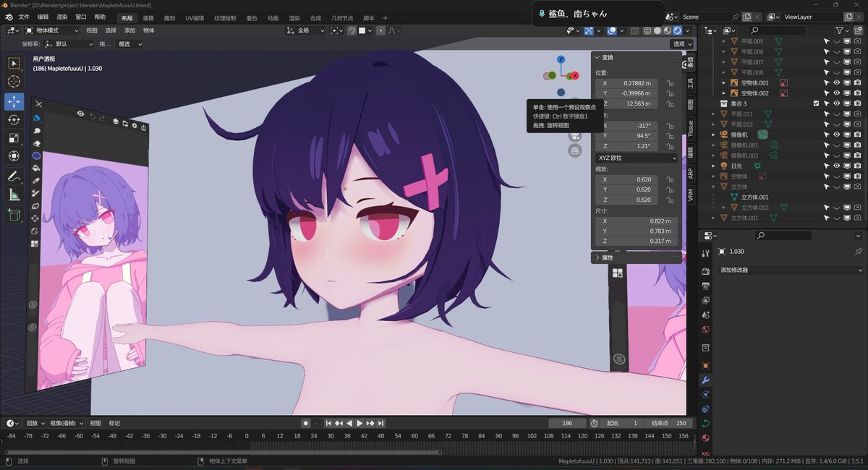Click the current frame field showing 186
The height and width of the screenshot is (470, 868).
(x=567, y=423)
